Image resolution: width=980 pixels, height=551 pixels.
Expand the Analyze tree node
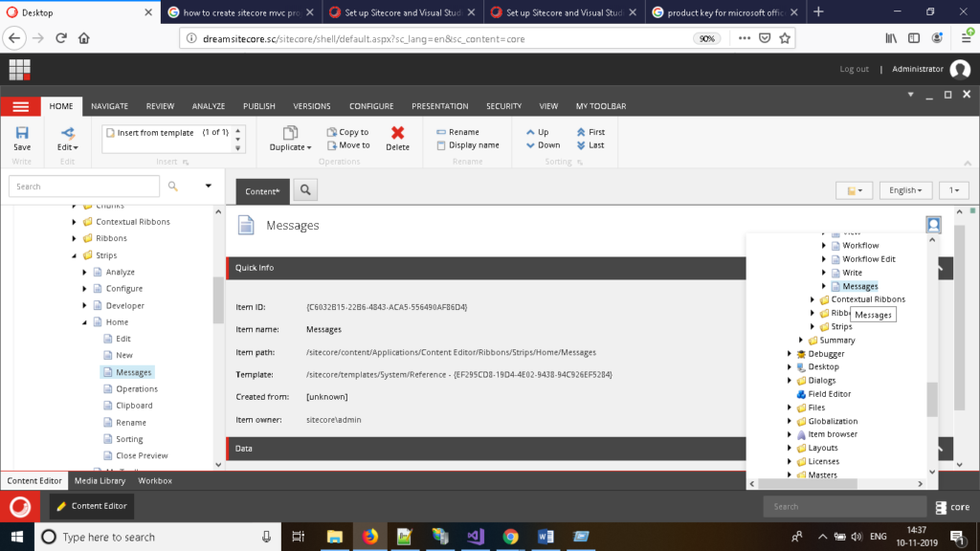click(x=84, y=272)
